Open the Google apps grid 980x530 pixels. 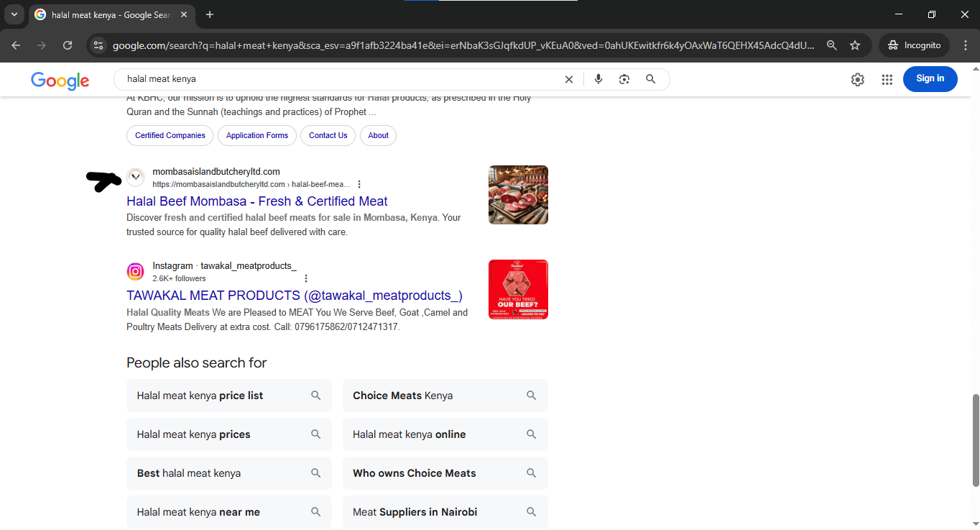coord(887,79)
